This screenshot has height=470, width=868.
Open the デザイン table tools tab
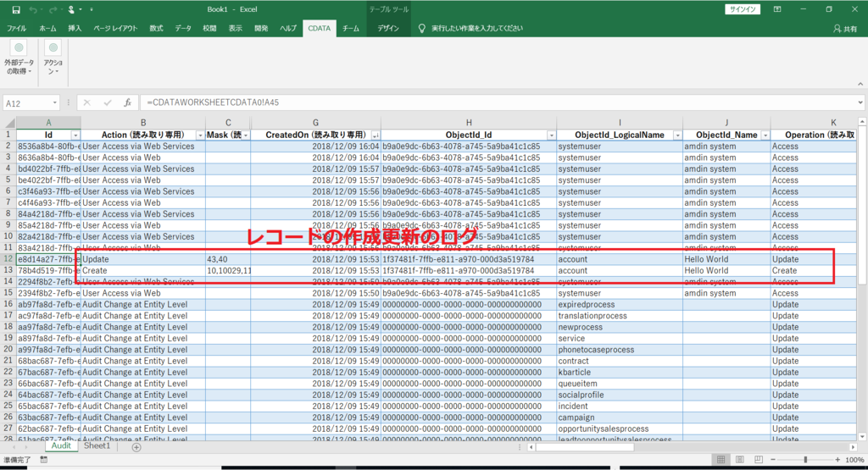pyautogui.click(x=388, y=28)
